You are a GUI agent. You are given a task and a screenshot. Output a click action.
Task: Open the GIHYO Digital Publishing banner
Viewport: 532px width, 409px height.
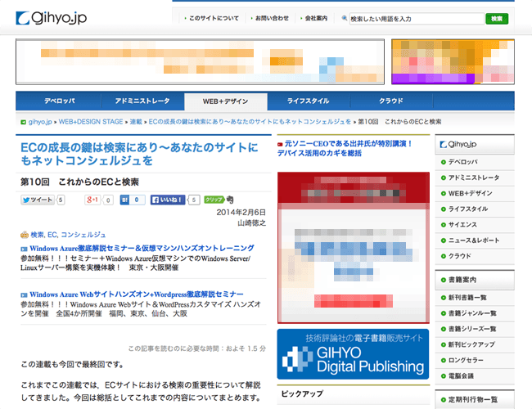point(354,353)
